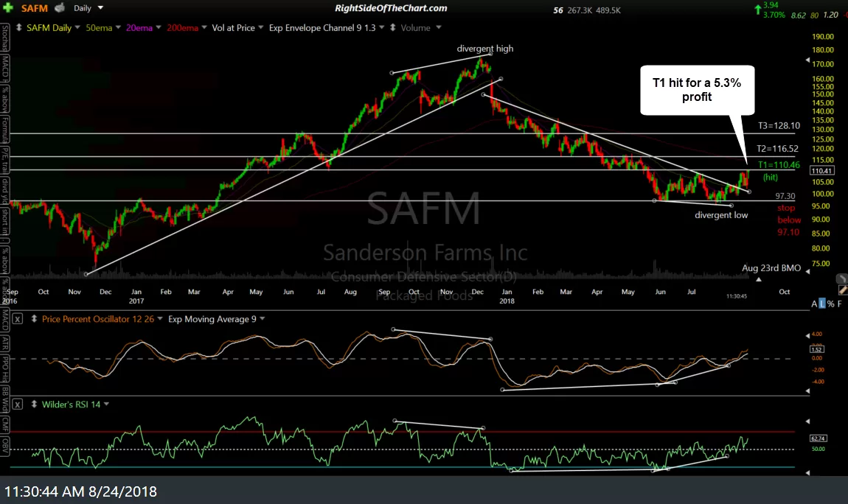Viewport: 848px width, 504px height.
Task: Click the 190.00 price scale label
Action: click(823, 37)
